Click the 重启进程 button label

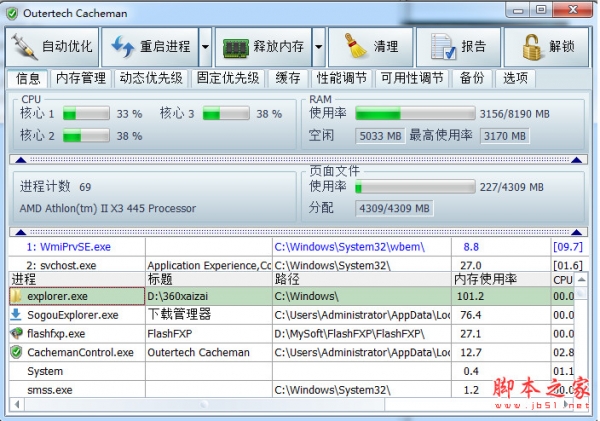[x=165, y=47]
